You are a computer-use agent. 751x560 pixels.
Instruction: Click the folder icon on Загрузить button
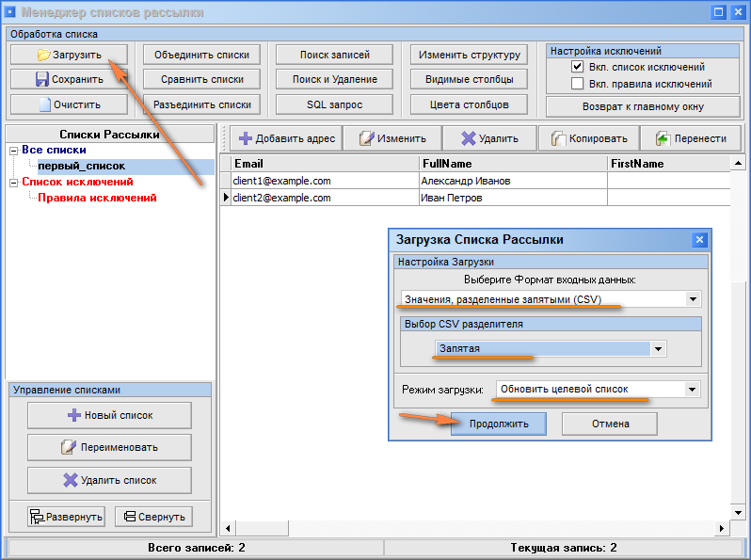43,55
